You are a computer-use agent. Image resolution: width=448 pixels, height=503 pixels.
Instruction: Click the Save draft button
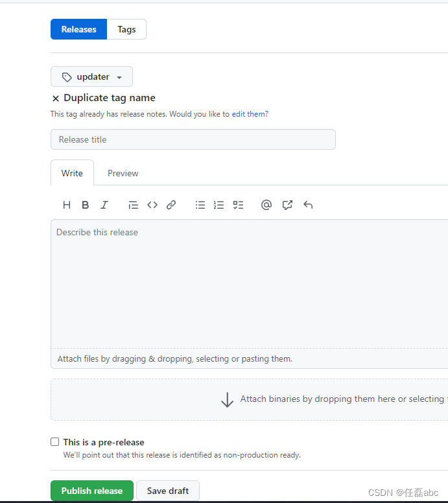tap(167, 491)
